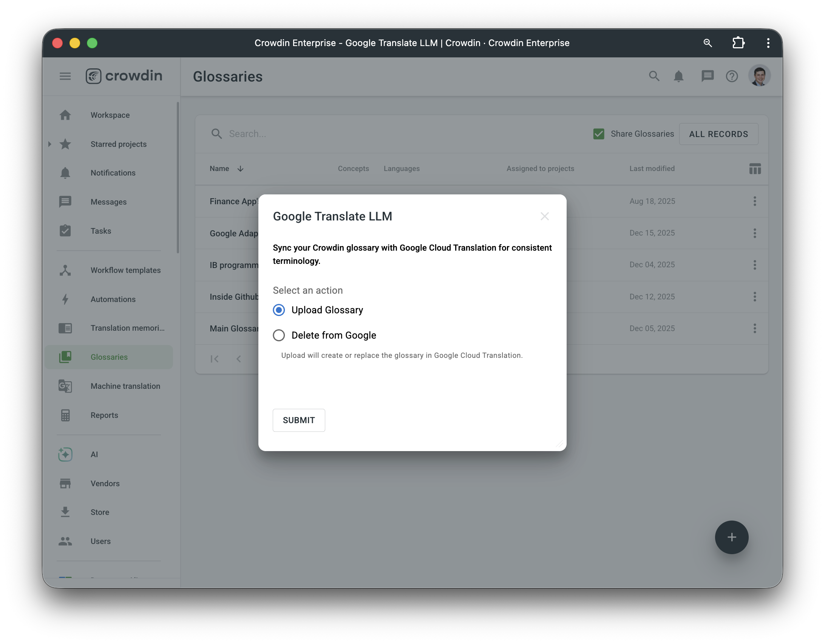Open the Users people icon

click(65, 541)
